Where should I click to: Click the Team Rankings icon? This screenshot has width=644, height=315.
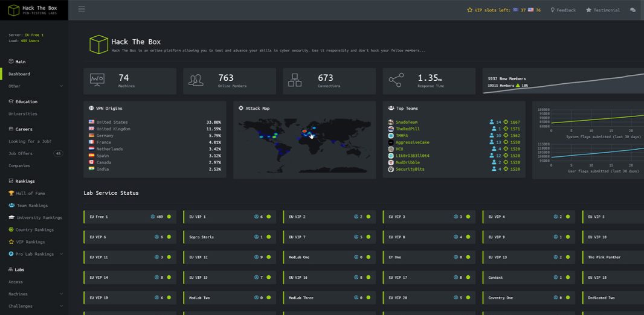click(11, 206)
